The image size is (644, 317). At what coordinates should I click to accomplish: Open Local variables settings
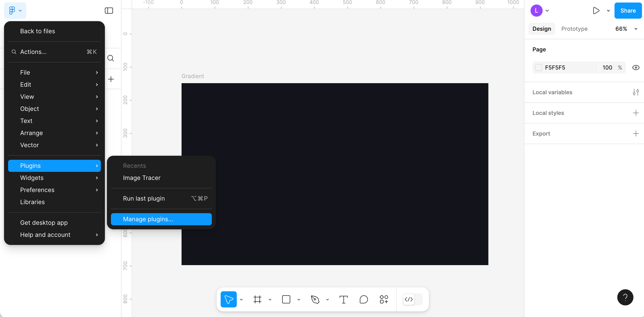(x=636, y=92)
